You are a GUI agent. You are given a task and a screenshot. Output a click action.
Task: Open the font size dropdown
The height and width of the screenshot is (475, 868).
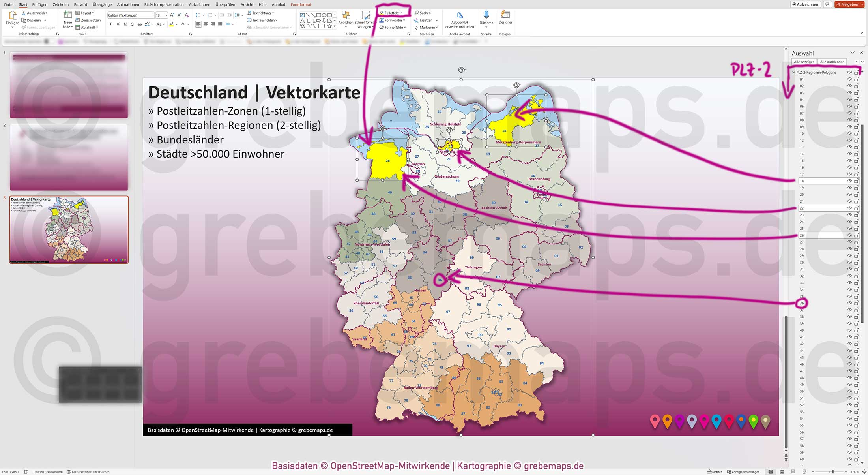click(x=166, y=15)
